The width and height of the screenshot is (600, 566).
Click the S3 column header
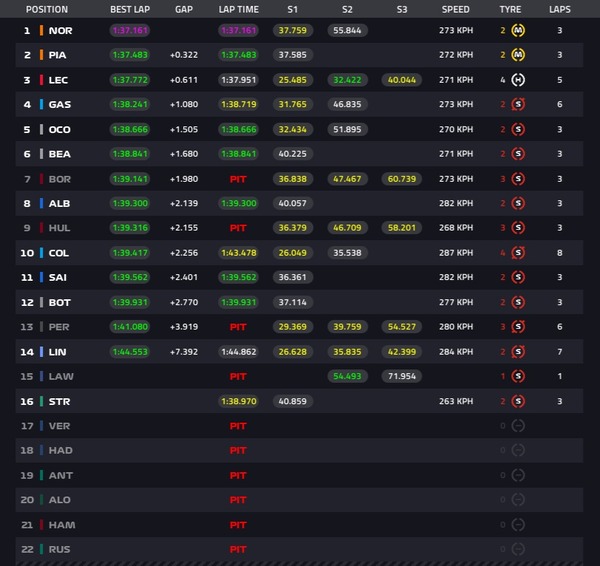(x=402, y=10)
